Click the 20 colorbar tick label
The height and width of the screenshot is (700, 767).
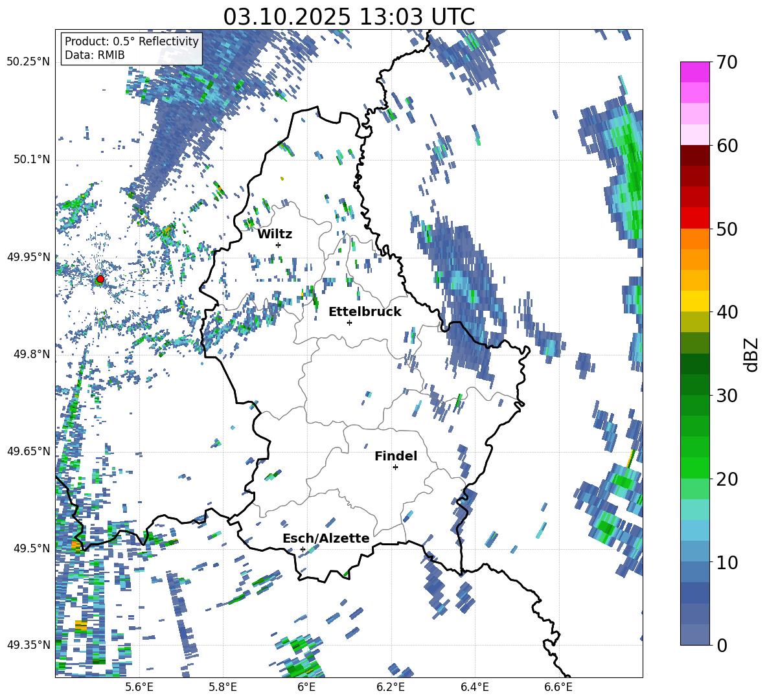coord(726,479)
